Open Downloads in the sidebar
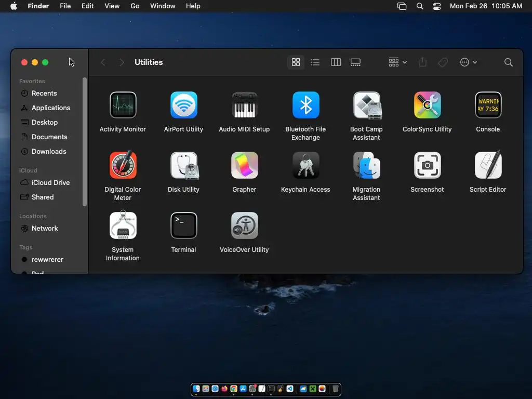Screen dimensions: 532x399 coord(48,152)
